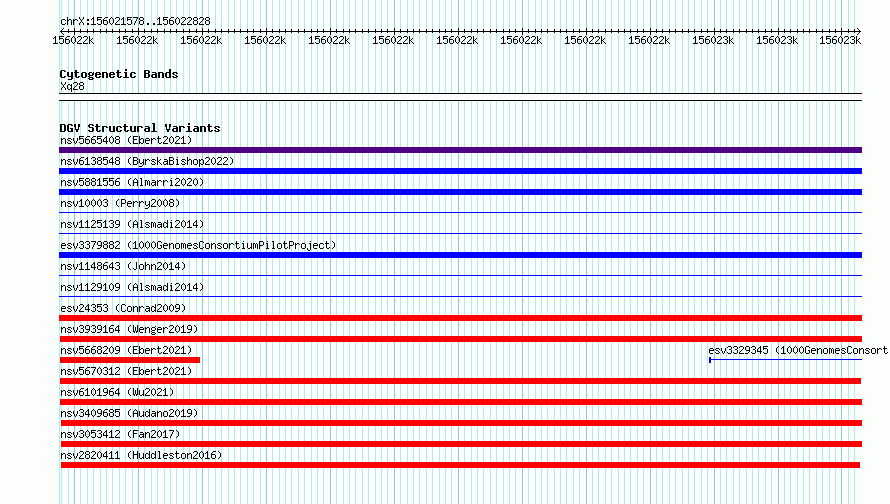
Task: Open esv3379882 (1000GenomesConsortiumPilotProject) label
Action: 198,245
